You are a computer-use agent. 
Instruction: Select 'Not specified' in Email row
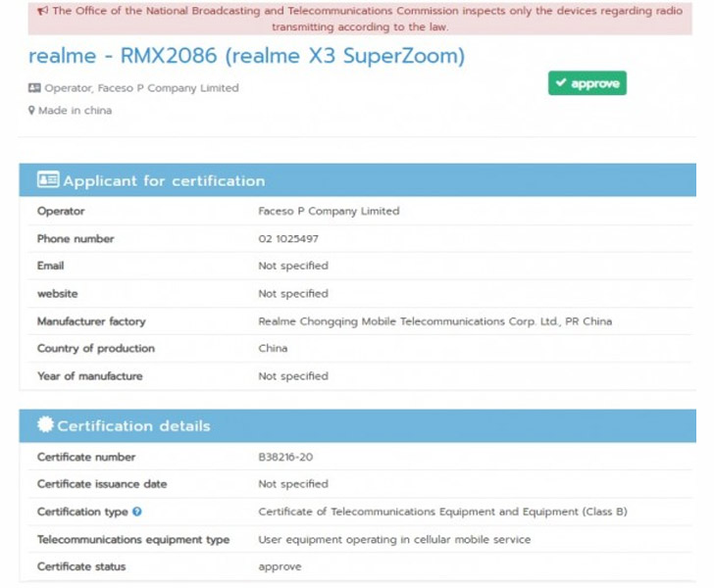pos(293,266)
